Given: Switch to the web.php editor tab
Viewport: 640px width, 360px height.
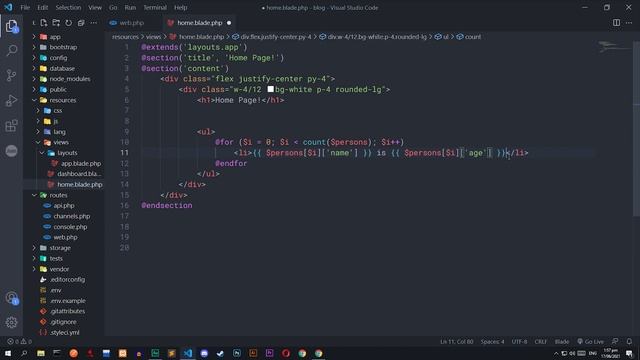Looking at the screenshot, I should 131,23.
